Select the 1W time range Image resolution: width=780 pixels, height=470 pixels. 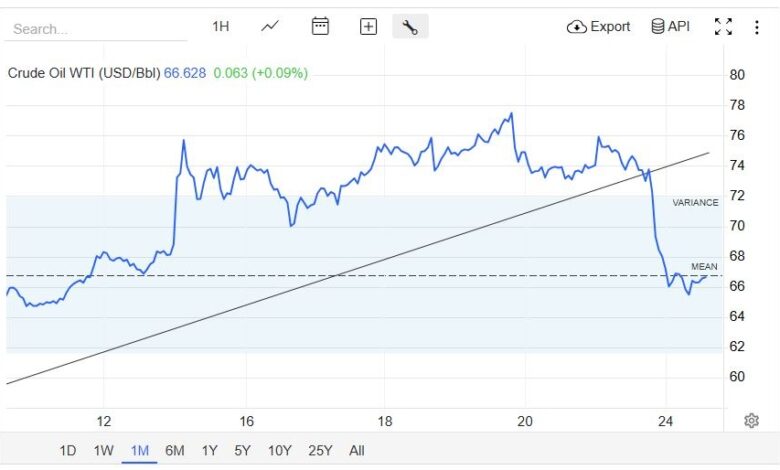click(x=104, y=451)
